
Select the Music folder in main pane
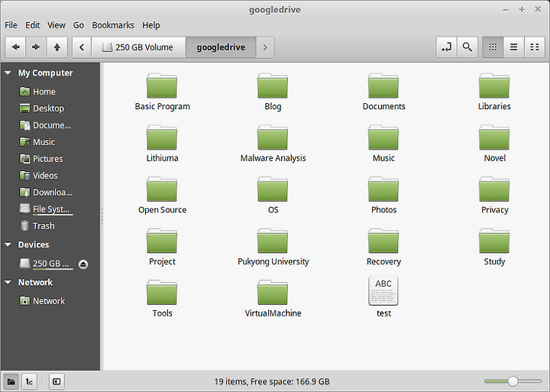point(383,144)
